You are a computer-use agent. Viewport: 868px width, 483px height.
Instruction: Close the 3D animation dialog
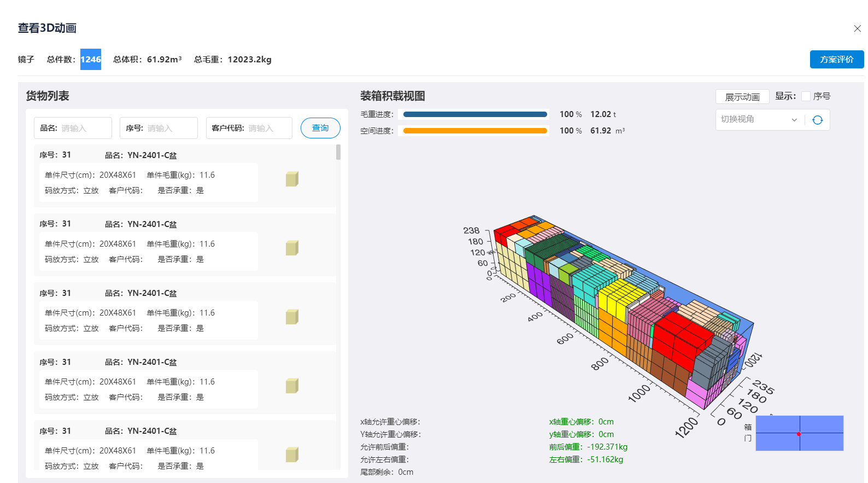tap(857, 28)
